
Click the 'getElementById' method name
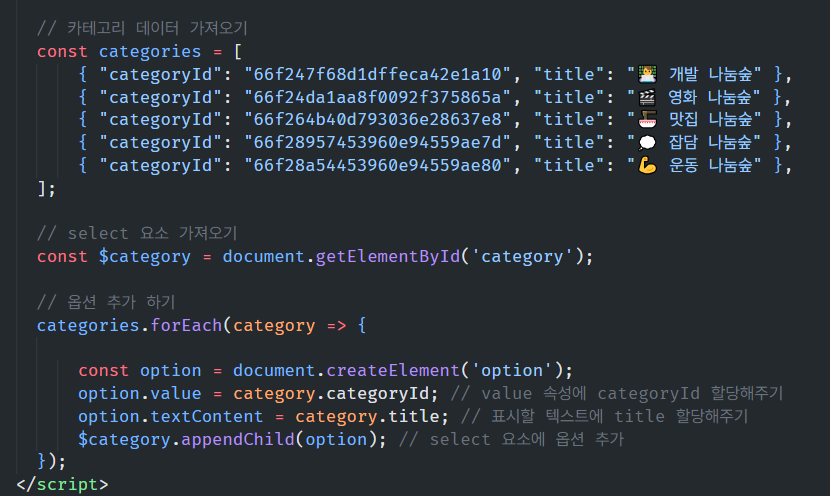tap(388, 256)
